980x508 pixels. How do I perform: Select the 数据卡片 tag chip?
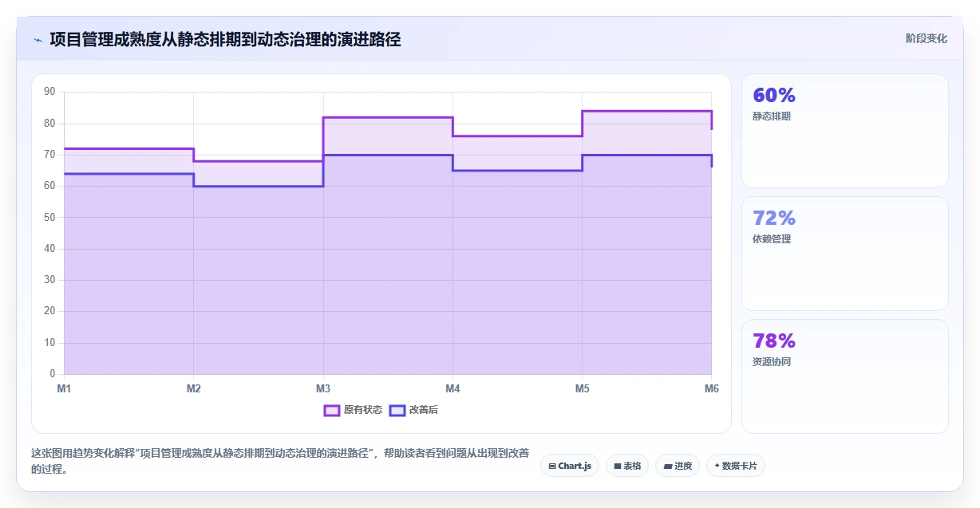point(736,466)
